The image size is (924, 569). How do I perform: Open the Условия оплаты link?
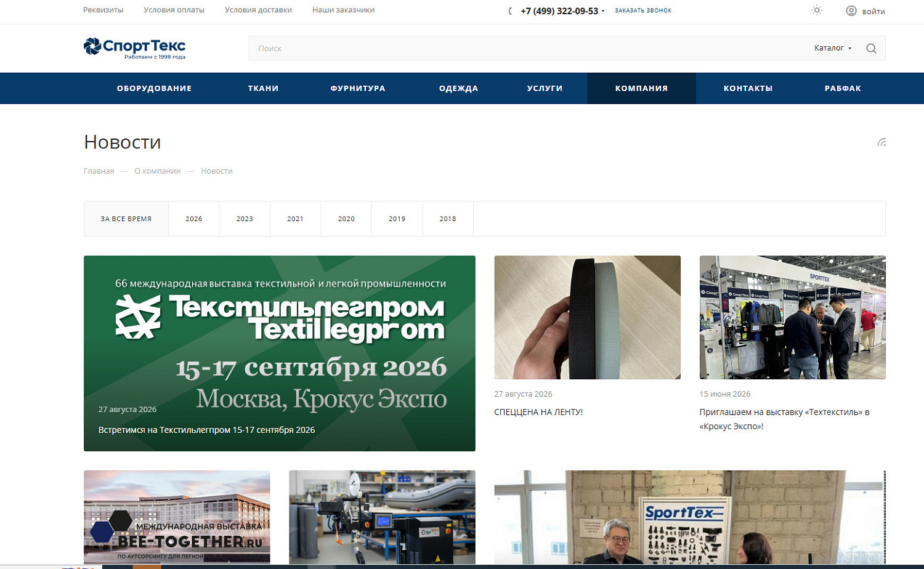(x=174, y=10)
